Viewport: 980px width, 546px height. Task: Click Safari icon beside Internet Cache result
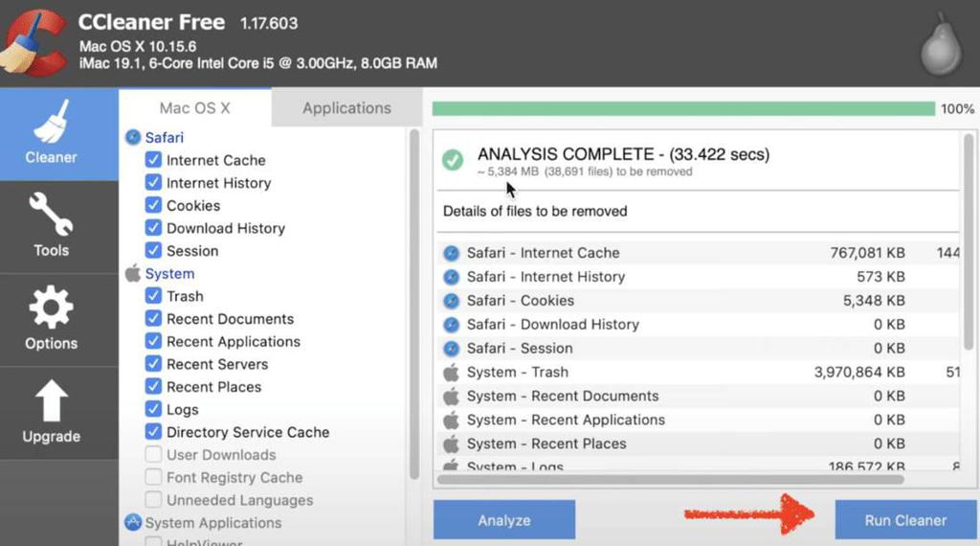pyautogui.click(x=452, y=253)
